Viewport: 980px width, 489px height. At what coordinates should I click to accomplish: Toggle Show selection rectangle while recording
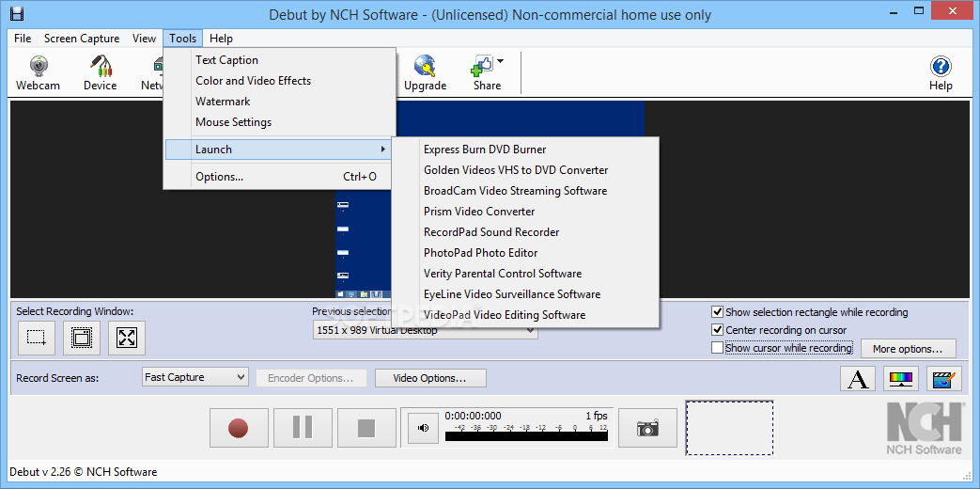718,311
